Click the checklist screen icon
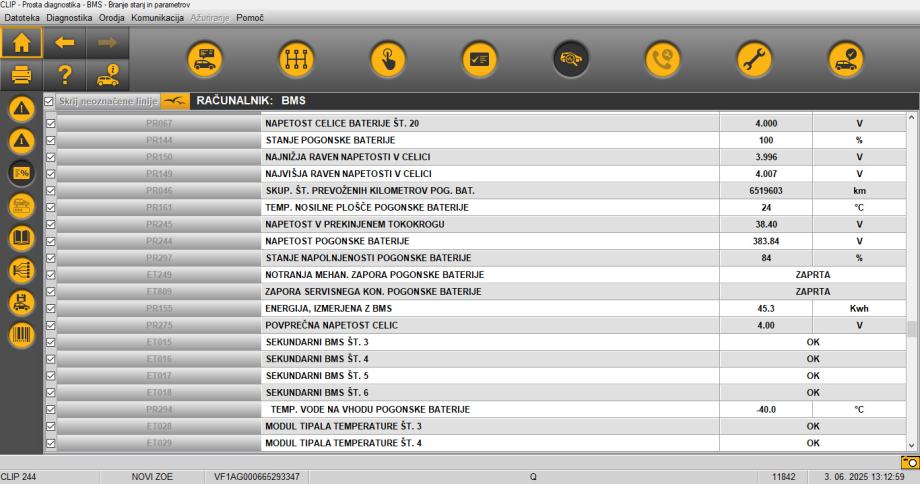Viewport: 920px width, 484px height. click(479, 59)
